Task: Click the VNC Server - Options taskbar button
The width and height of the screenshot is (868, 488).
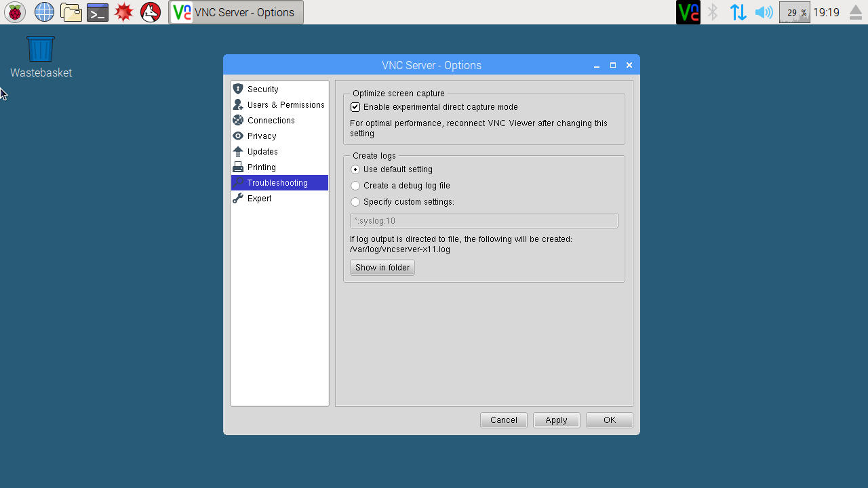Action: click(x=236, y=12)
